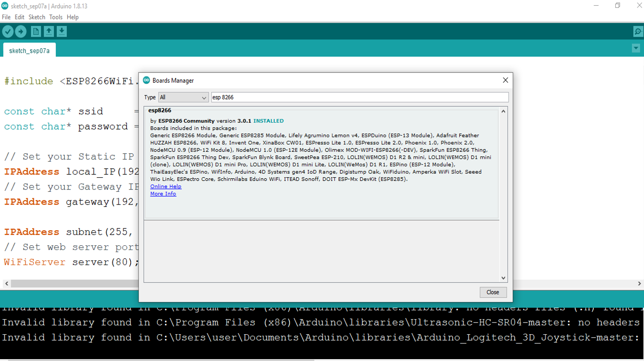
Task: Click the editor horizontal scroll left arrow
Action: [7, 283]
